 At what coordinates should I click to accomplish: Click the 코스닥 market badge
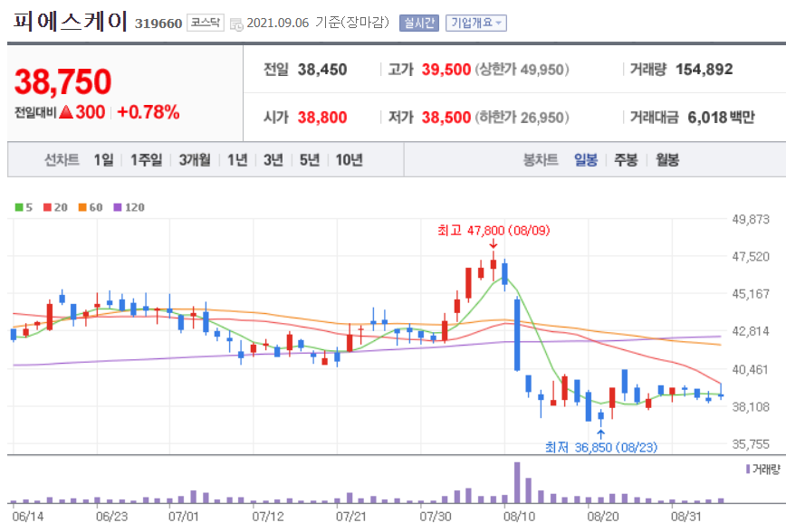(206, 23)
